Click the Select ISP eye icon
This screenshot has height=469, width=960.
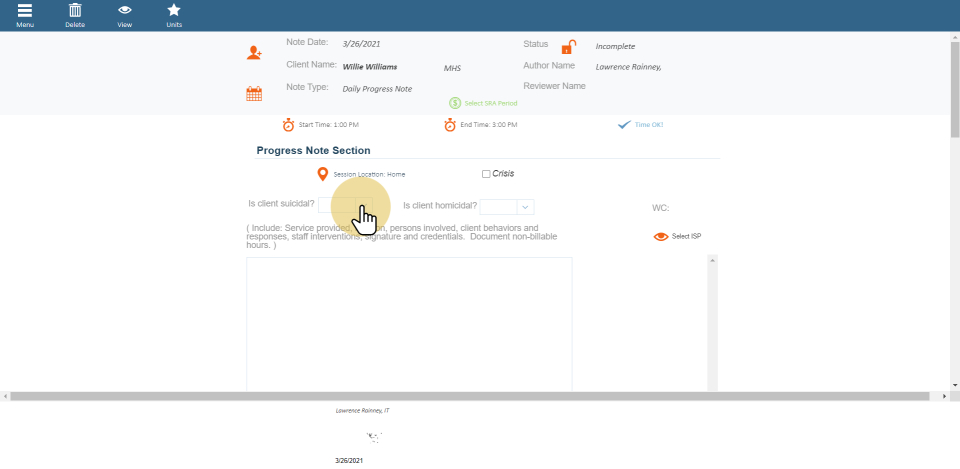point(660,237)
